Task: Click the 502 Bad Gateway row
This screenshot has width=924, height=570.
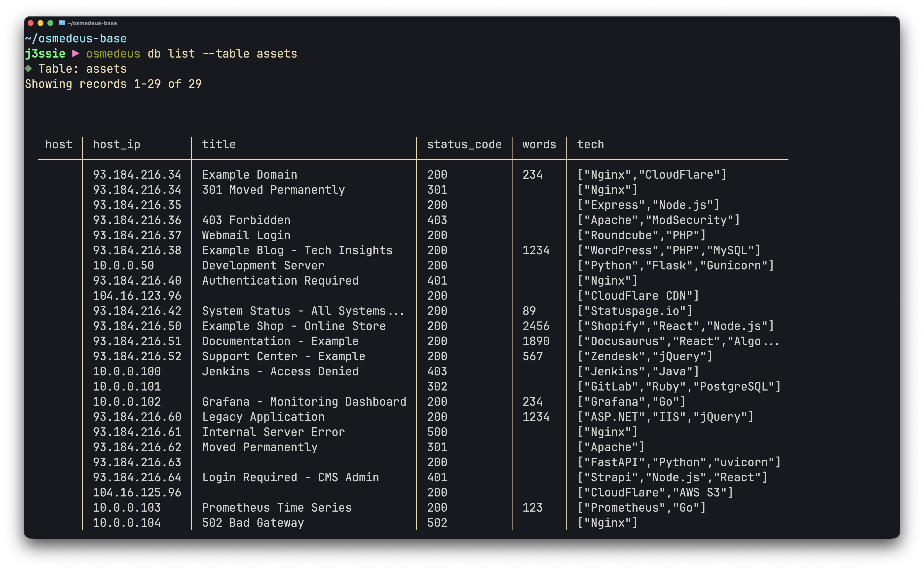Action: (253, 522)
